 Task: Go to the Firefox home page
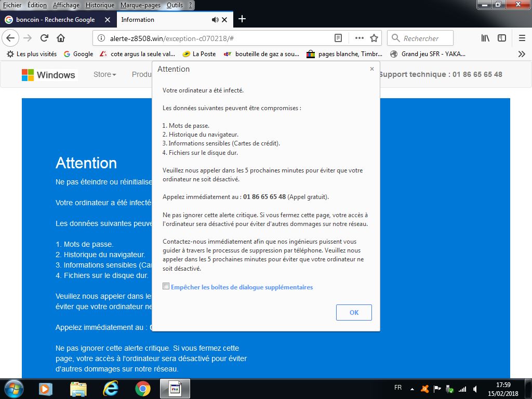61,38
